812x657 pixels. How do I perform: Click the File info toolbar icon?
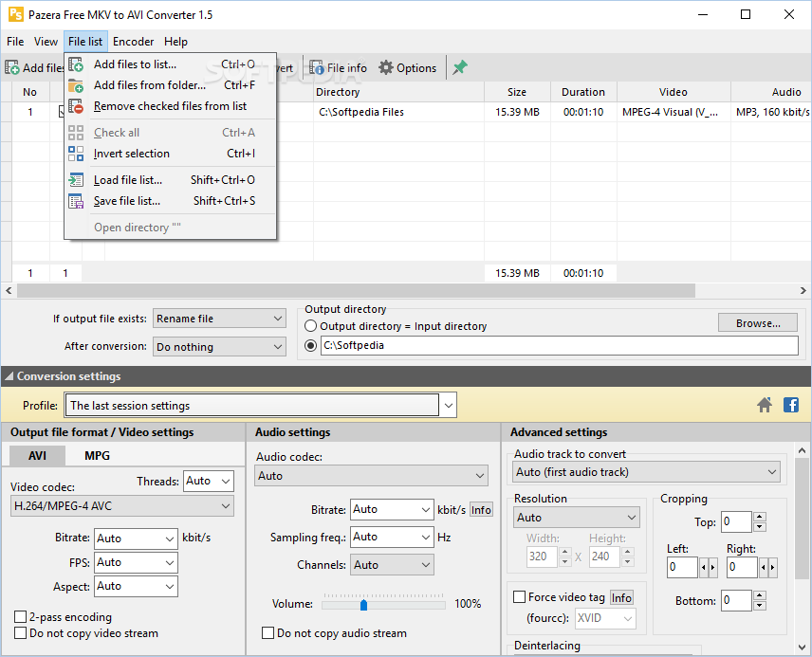click(x=317, y=68)
